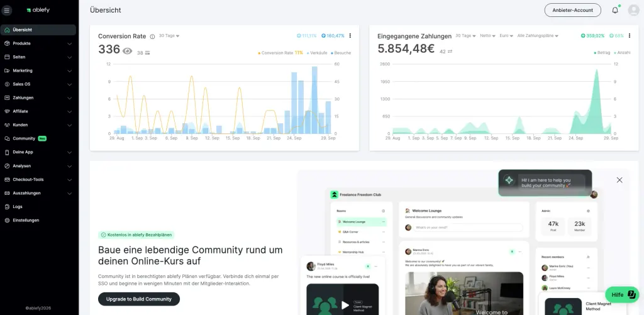This screenshot has height=315, width=644.
Task: Click the Einstellungen gear icon
Action: coord(7,220)
